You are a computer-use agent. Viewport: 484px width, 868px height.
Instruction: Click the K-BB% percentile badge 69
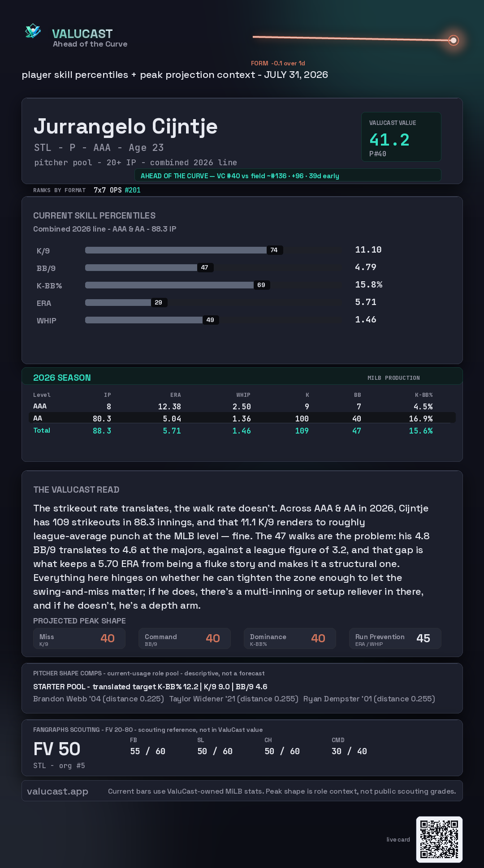pos(261,285)
